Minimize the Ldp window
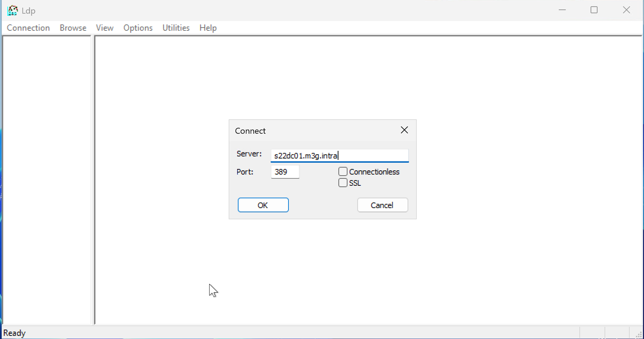 coord(562,10)
